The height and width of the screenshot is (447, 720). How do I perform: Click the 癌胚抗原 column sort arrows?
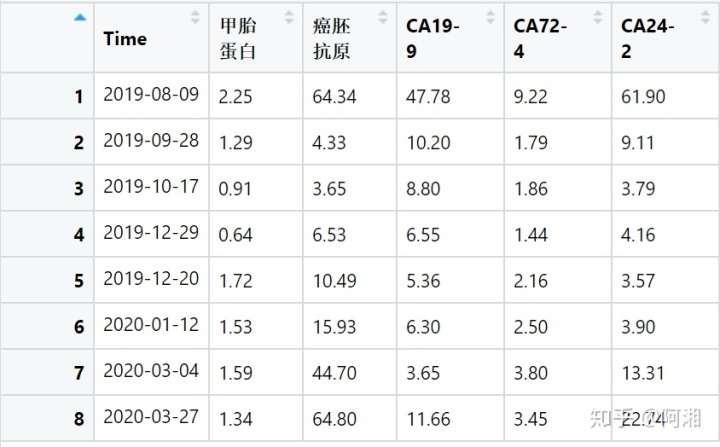pos(382,17)
